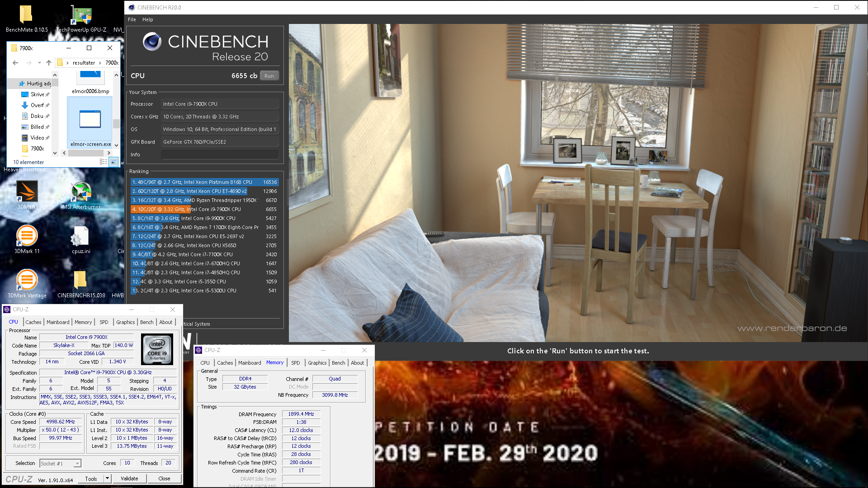Open the recent locations dropdown in Explorer
This screenshot has height=488, width=868.
[x=39, y=63]
